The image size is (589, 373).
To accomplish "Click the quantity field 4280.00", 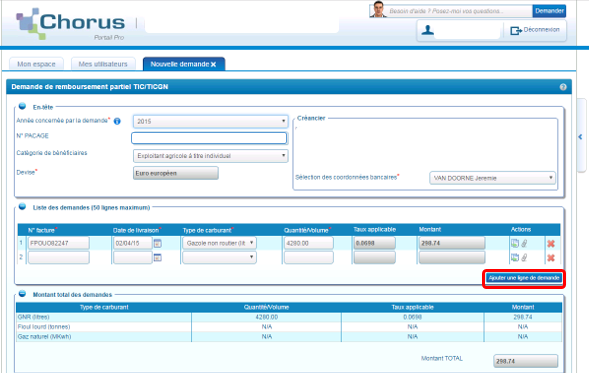I will click(x=308, y=243).
